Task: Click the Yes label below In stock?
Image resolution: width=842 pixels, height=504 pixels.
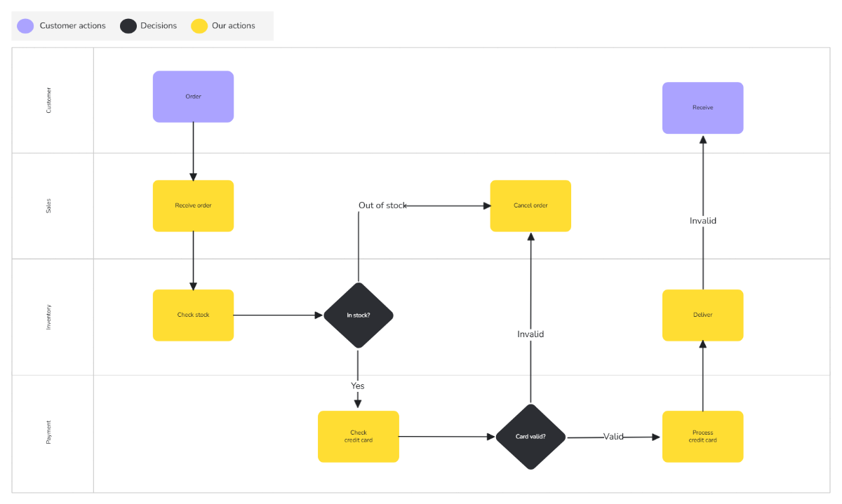Action: [358, 386]
